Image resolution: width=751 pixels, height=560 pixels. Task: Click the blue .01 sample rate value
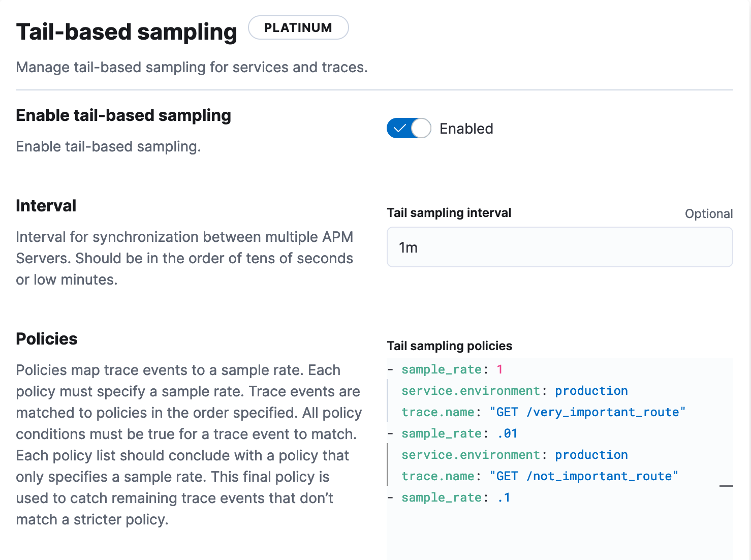tap(507, 433)
